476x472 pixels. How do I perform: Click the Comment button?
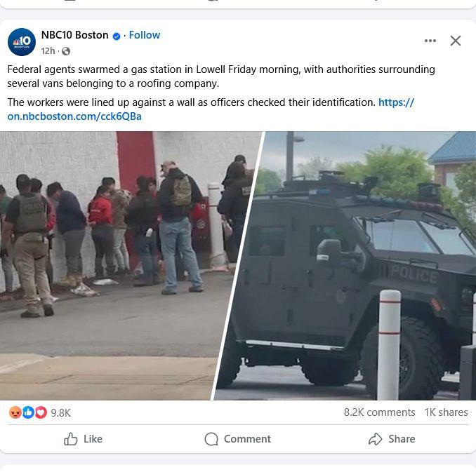pos(238,439)
